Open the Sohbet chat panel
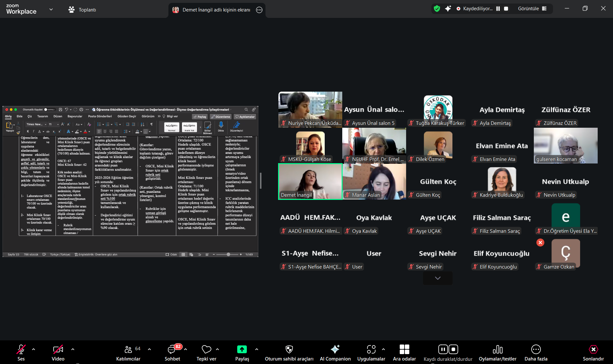This screenshot has height=364, width=613. pos(172,349)
